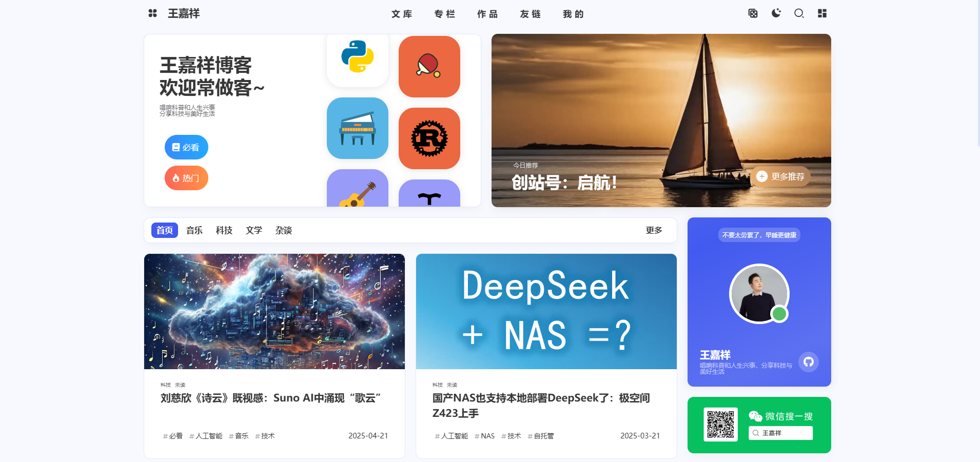Open the grid console icon in header
Viewport: 980px width, 462px height.
pyautogui.click(x=822, y=13)
